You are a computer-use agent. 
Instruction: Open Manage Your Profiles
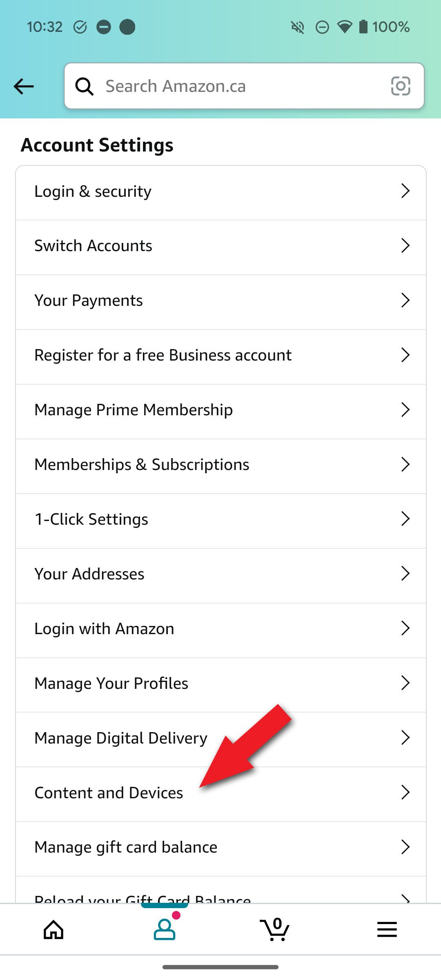[x=111, y=684]
